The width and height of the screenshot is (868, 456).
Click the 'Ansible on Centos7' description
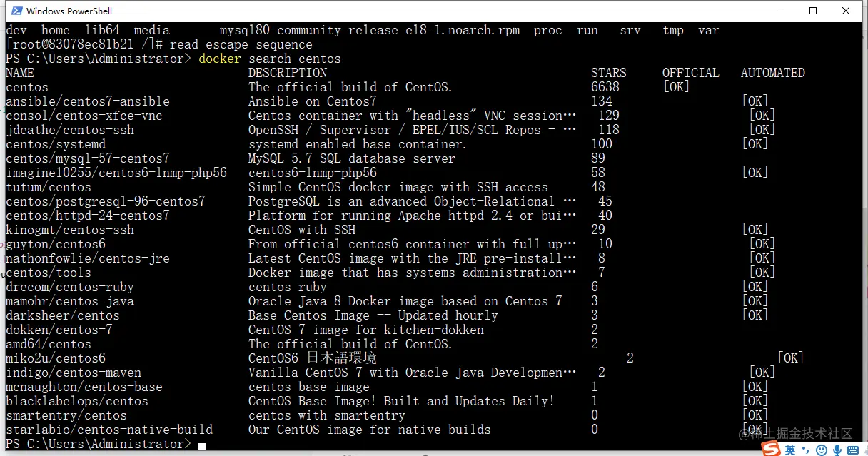tap(313, 101)
